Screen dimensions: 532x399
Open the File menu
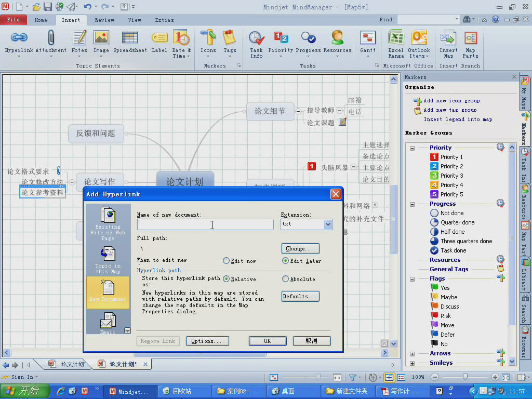pyautogui.click(x=13, y=20)
